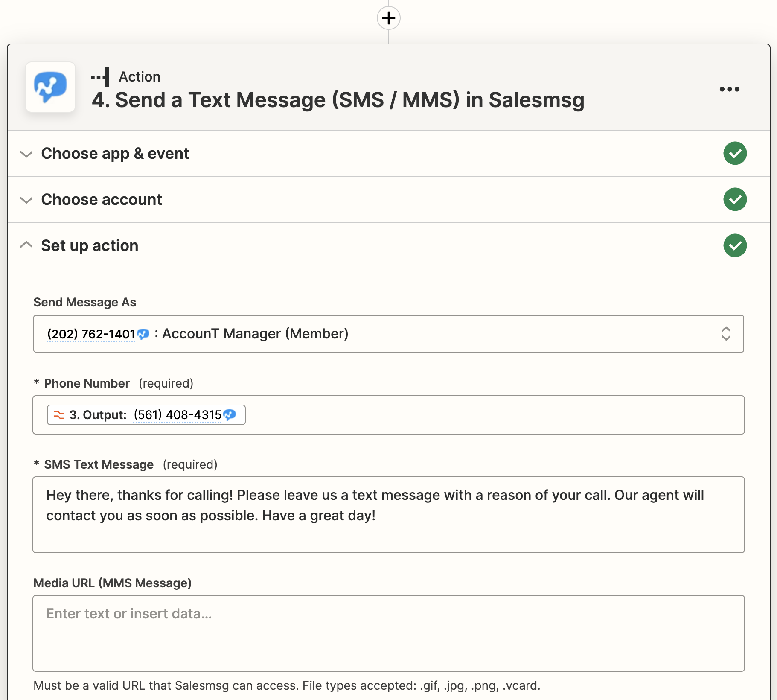Click into the SMS Text Message field

click(x=388, y=515)
